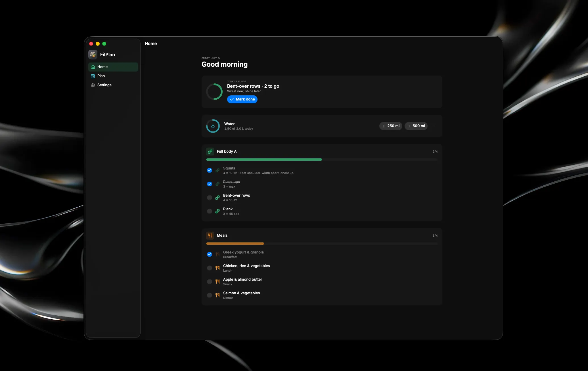Add 250 ml of water

point(391,126)
